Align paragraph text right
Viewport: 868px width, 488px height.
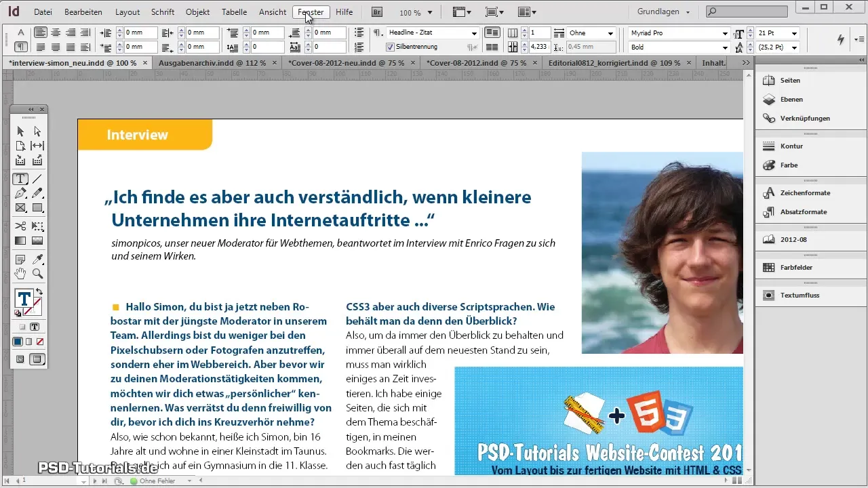click(x=70, y=33)
